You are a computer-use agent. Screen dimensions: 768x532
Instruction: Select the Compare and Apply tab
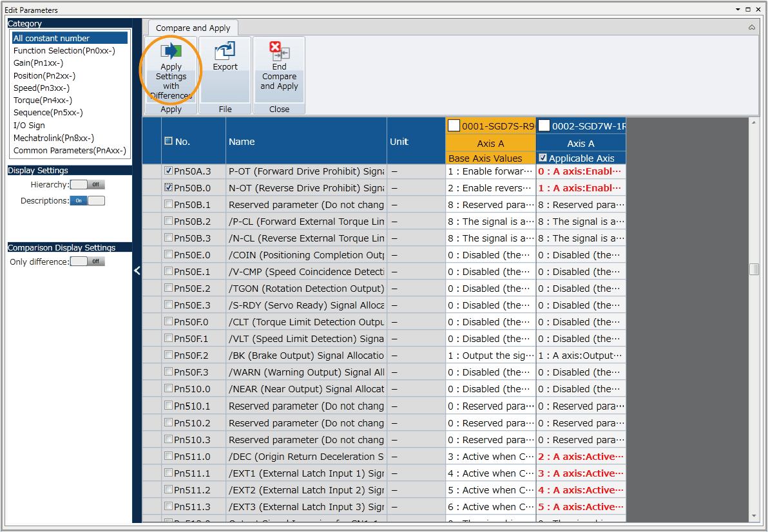pyautogui.click(x=193, y=28)
